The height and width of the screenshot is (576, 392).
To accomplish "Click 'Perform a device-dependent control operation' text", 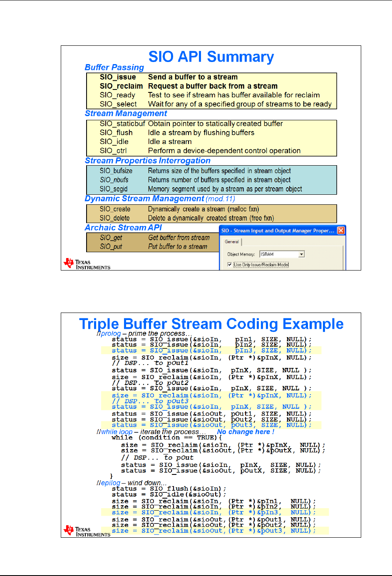I will (x=224, y=151).
